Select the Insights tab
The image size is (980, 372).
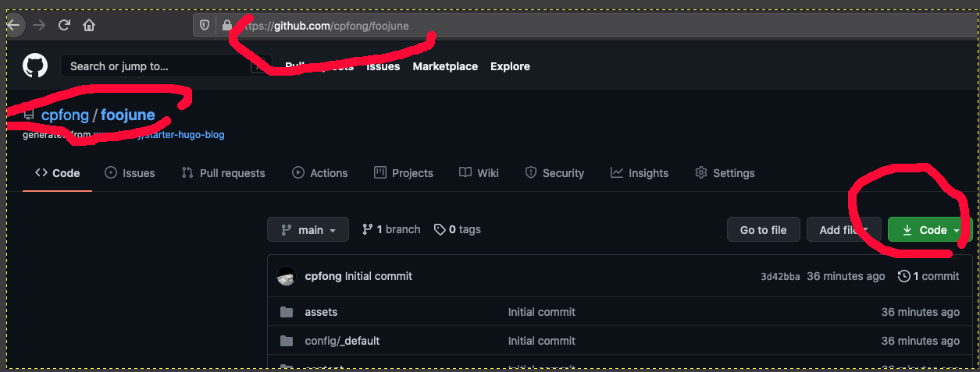pyautogui.click(x=640, y=173)
